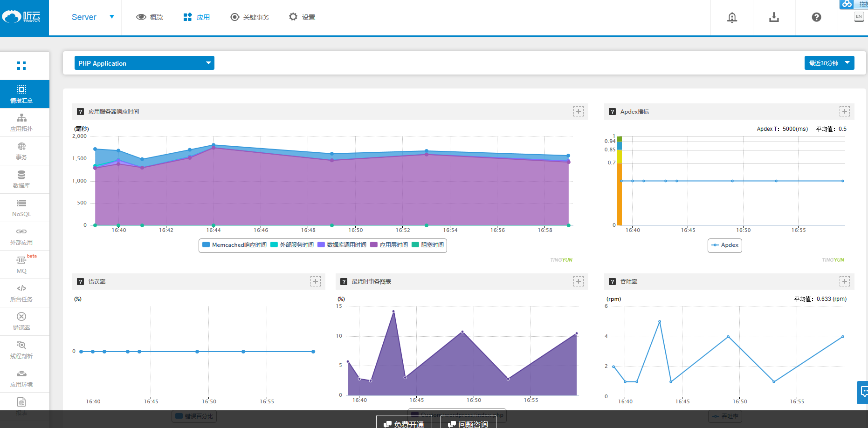Expand the 应用服务器响应时间 chart to fullscreen

tap(578, 111)
